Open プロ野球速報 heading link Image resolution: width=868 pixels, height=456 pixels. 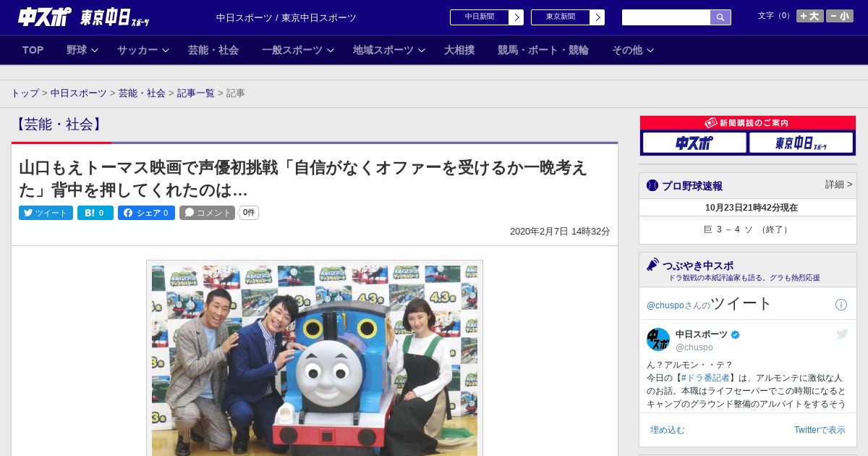tap(684, 185)
